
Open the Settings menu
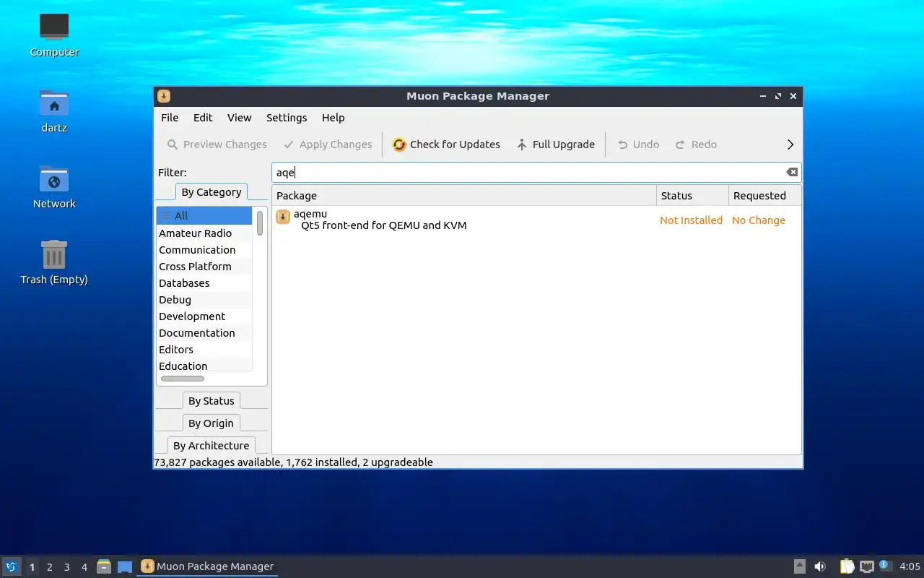[x=287, y=118]
